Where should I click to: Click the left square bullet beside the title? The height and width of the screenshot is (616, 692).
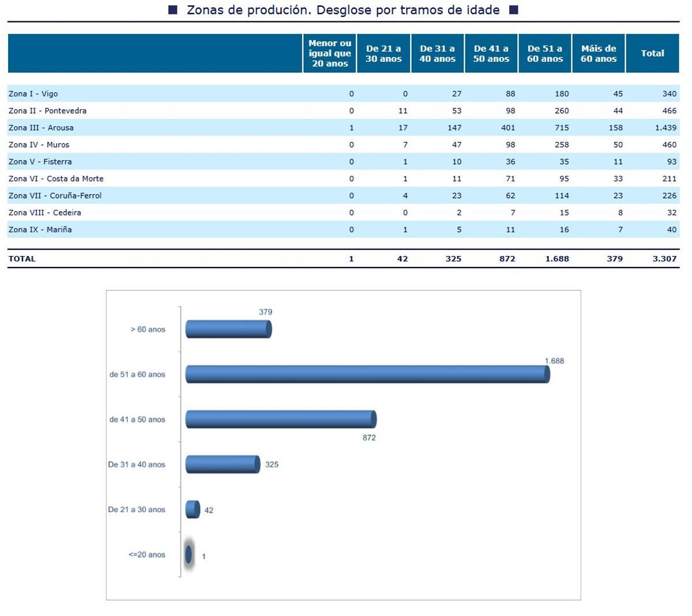click(173, 10)
